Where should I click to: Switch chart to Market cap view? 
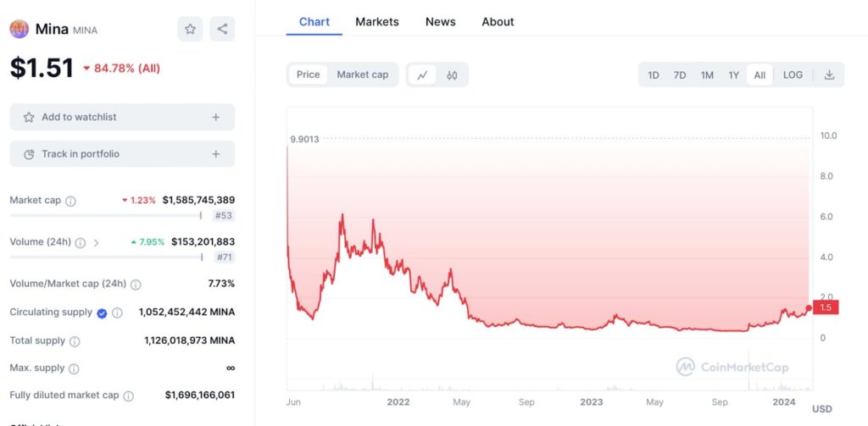362,75
